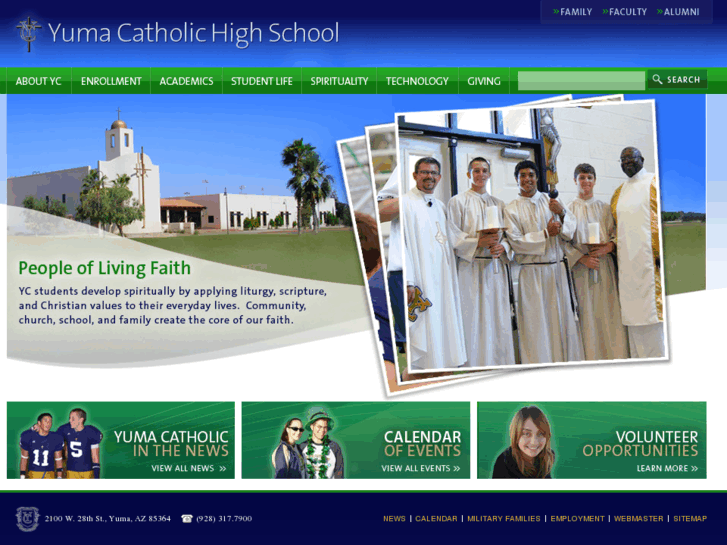
Task: Click inside the site search field
Action: coord(581,81)
